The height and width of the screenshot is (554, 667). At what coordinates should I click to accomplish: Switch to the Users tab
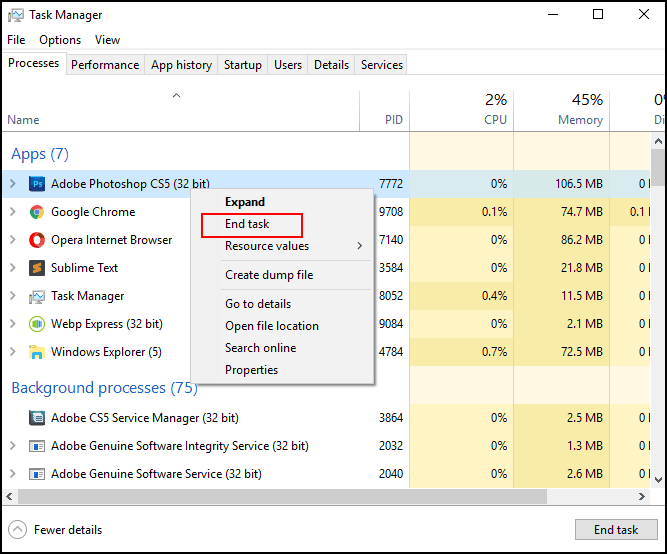(288, 65)
